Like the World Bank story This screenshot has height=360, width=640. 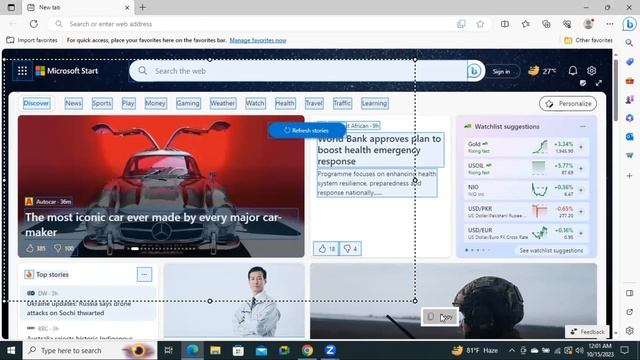[326, 249]
